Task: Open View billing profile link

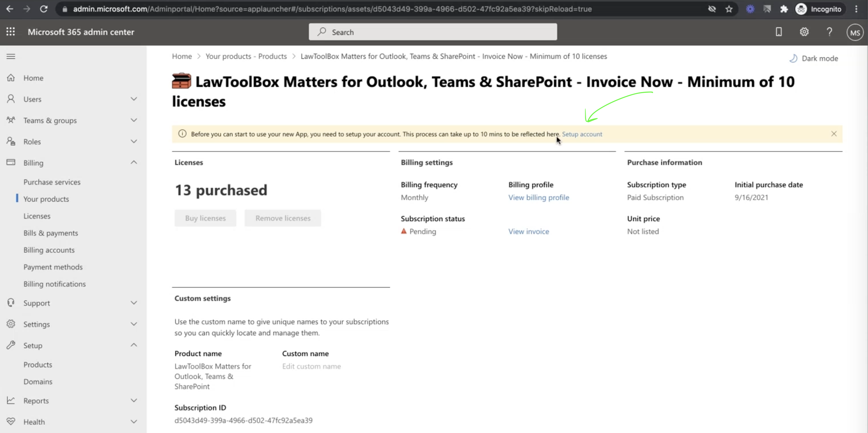Action: [x=538, y=197]
